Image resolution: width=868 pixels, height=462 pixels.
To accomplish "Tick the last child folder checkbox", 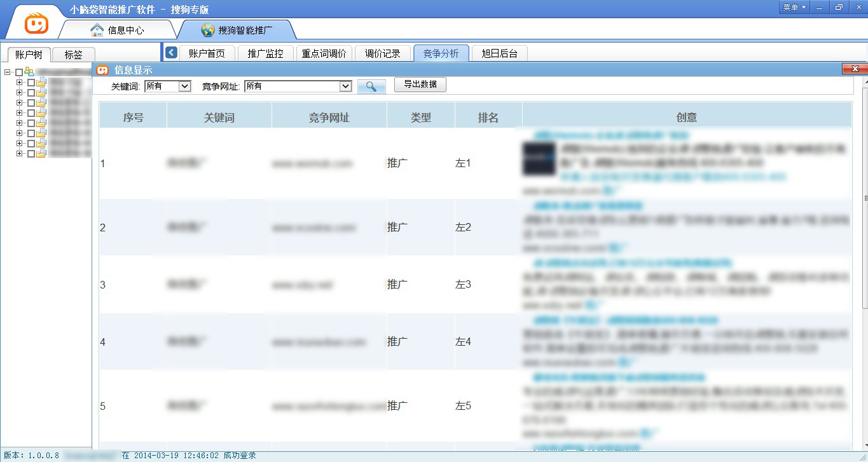I will 31,154.
